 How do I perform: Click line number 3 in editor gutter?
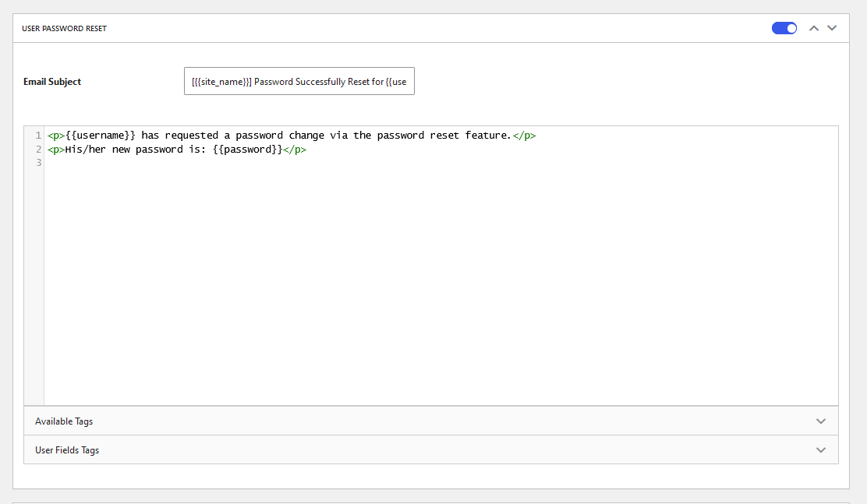[x=37, y=163]
